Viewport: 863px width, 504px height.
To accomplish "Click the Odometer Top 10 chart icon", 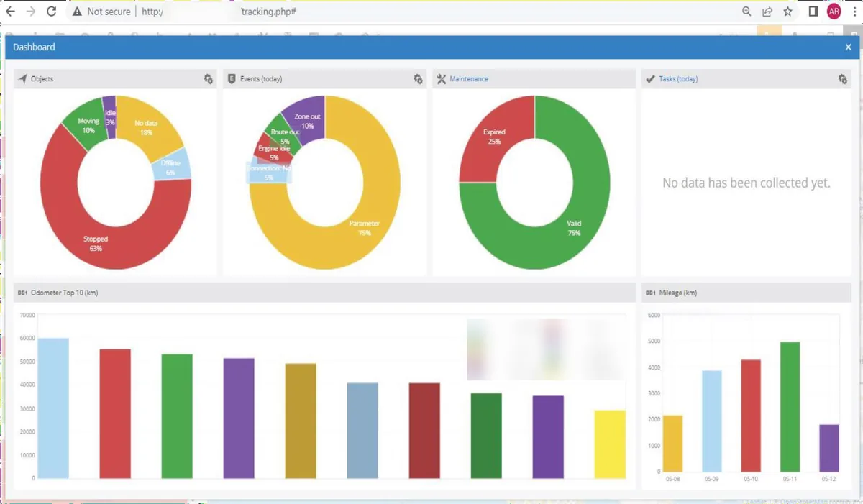I will [x=23, y=293].
